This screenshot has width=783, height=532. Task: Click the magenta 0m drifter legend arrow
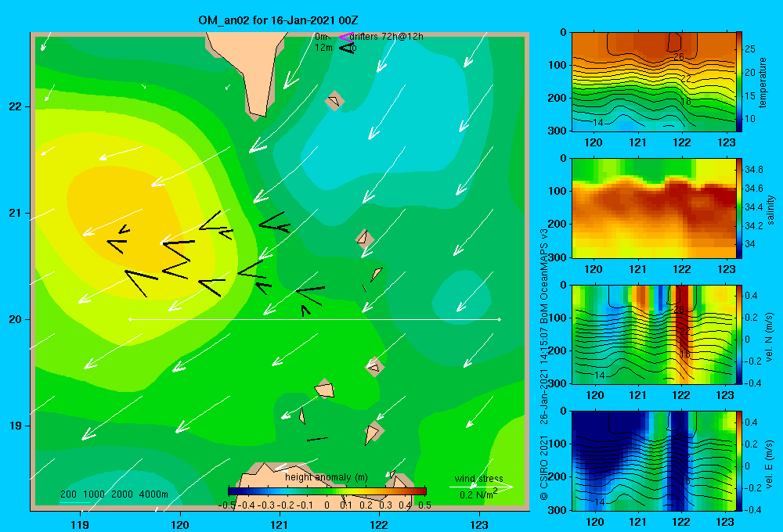(345, 37)
